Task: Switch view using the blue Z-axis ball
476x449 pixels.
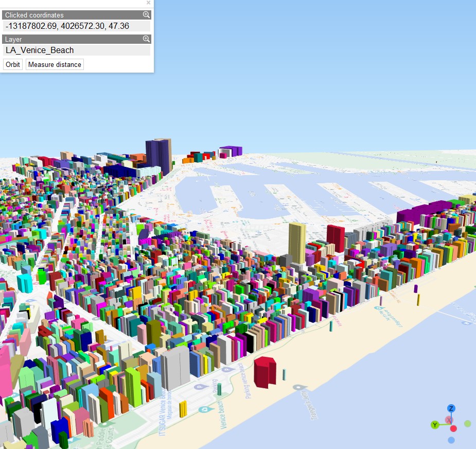Action: [x=451, y=408]
